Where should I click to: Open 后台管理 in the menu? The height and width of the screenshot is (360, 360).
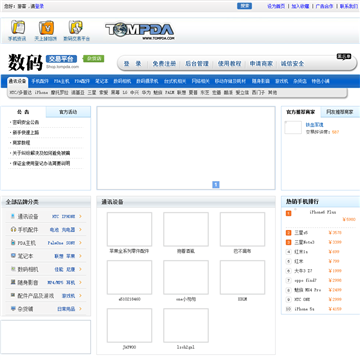coord(197,64)
